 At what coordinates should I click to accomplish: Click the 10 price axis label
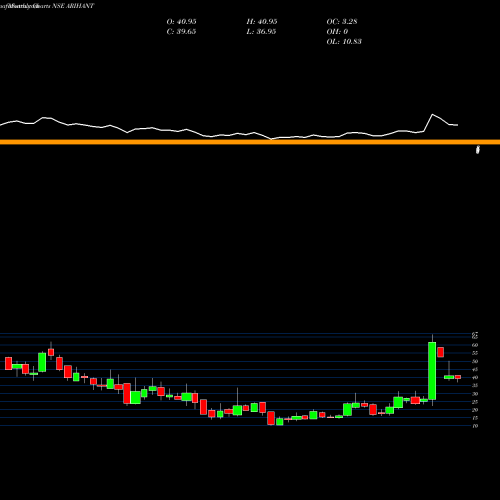(x=475, y=426)
